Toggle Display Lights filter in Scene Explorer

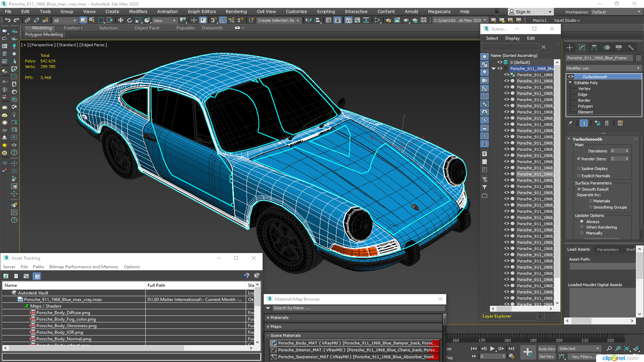(x=485, y=72)
